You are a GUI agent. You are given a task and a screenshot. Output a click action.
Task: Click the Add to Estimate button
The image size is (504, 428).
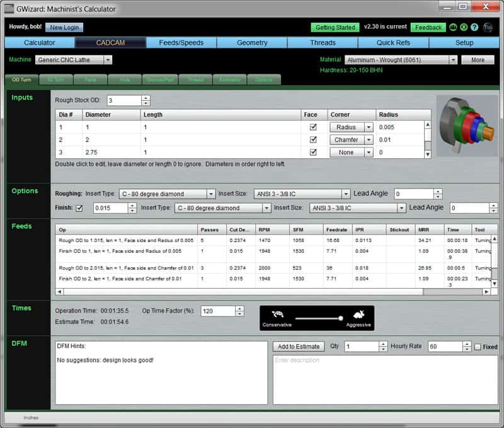(299, 347)
